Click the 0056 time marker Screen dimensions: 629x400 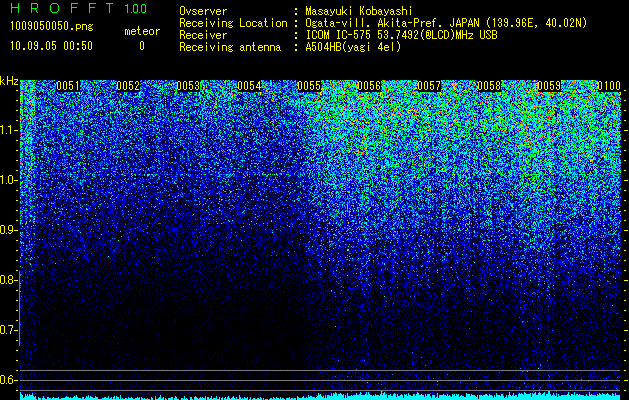coord(369,86)
